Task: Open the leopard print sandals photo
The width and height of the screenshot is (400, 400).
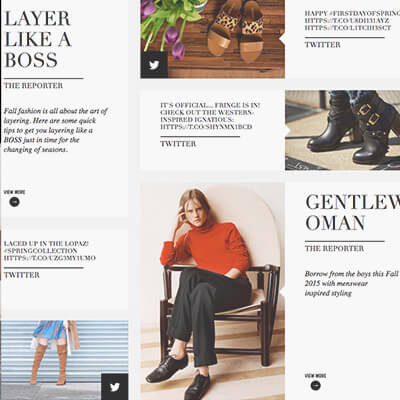Action: tap(213, 39)
